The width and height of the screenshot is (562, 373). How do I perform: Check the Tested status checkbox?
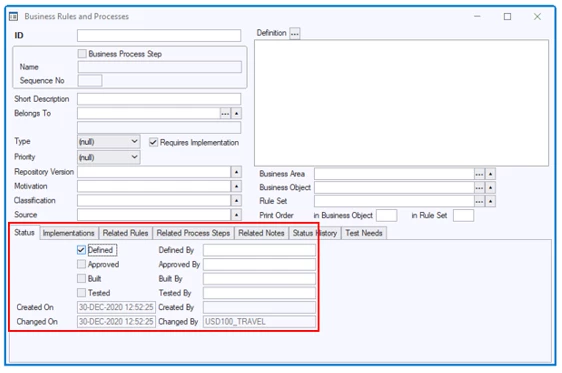(81, 293)
